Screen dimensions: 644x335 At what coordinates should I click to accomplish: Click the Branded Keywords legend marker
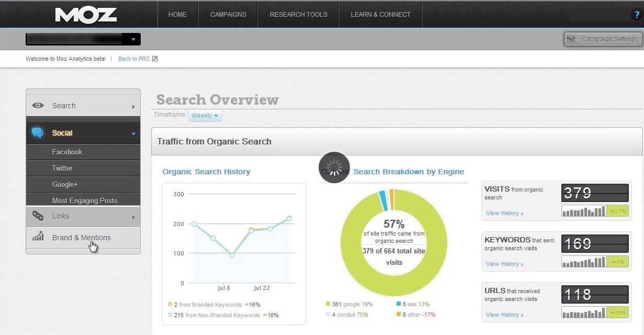tap(170, 304)
